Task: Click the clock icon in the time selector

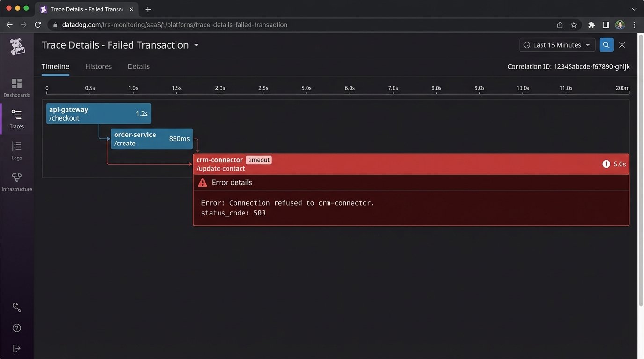Action: [x=527, y=44]
